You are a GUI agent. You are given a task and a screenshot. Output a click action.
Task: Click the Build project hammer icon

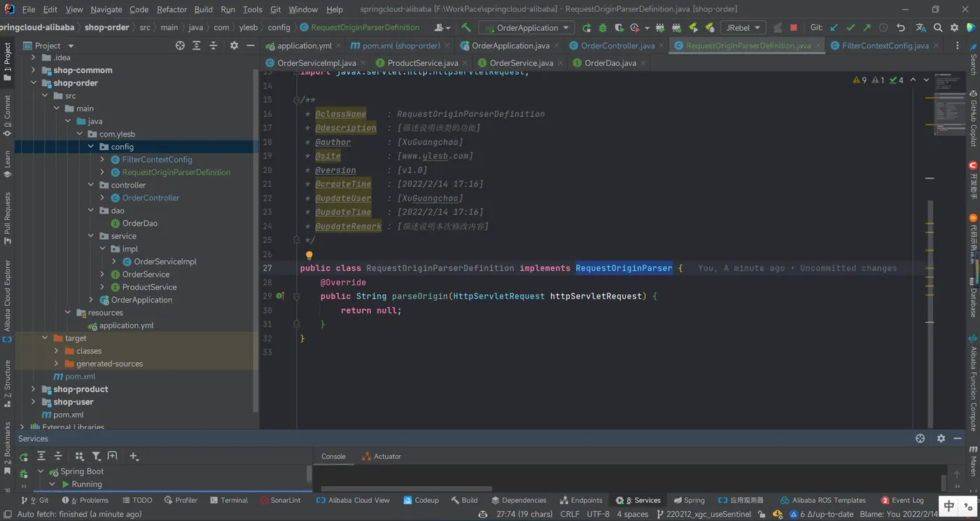point(466,28)
